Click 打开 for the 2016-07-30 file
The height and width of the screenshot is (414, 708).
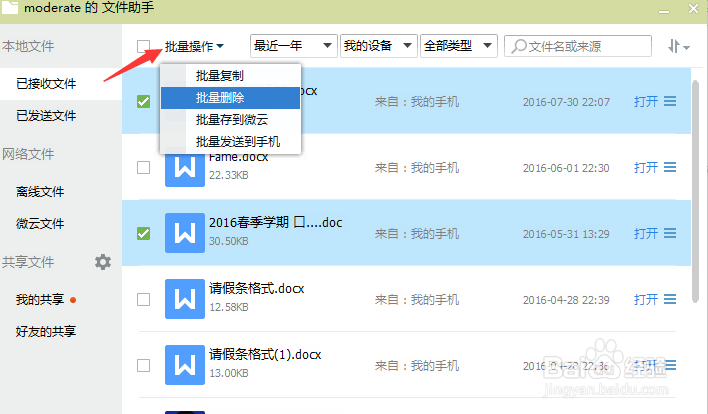point(646,102)
